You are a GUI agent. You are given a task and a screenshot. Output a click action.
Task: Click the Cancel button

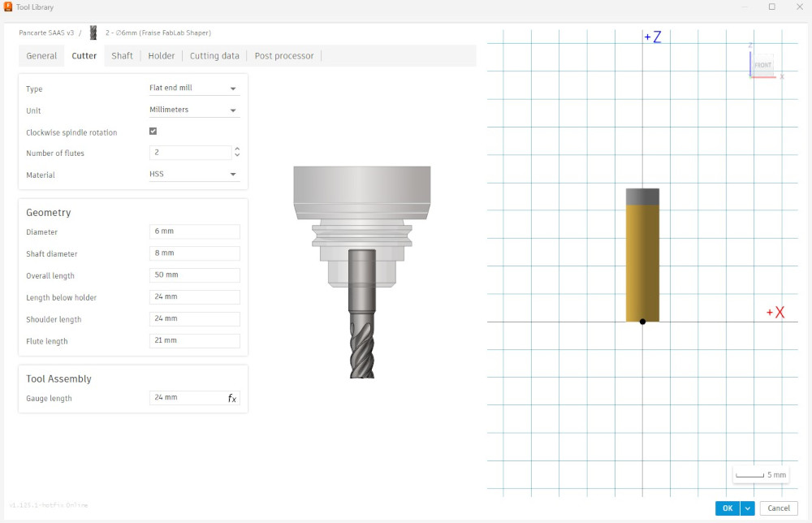click(x=779, y=508)
